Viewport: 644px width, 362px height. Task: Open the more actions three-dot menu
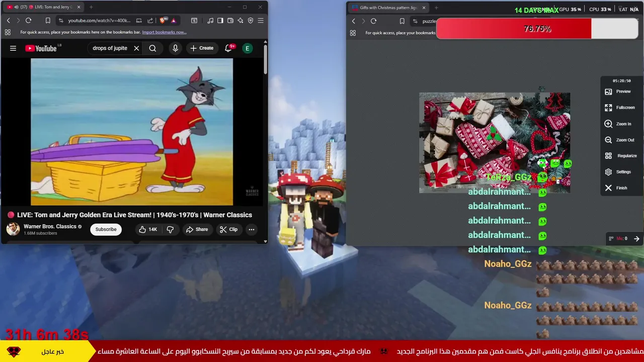point(251,229)
